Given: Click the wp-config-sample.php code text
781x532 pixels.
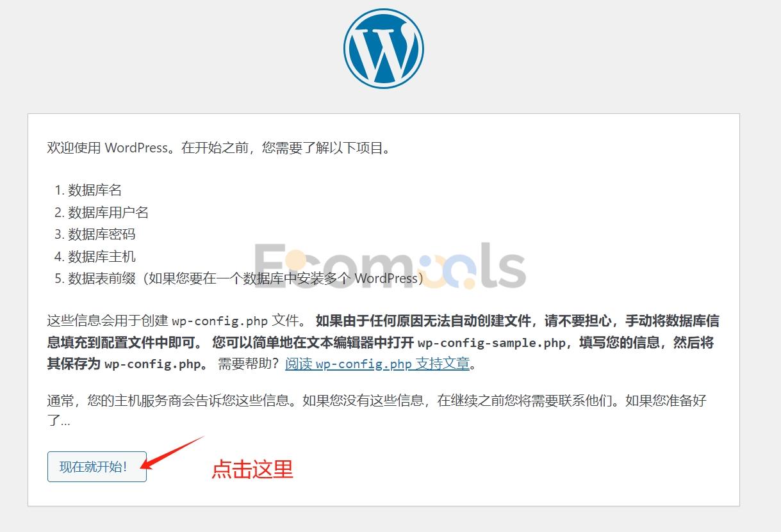Looking at the screenshot, I should click(491, 343).
